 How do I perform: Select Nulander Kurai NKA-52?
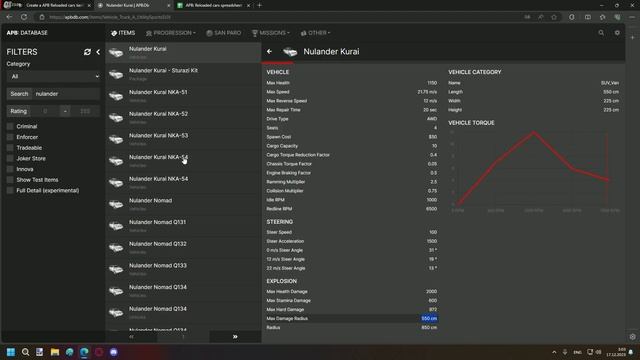coord(183,117)
